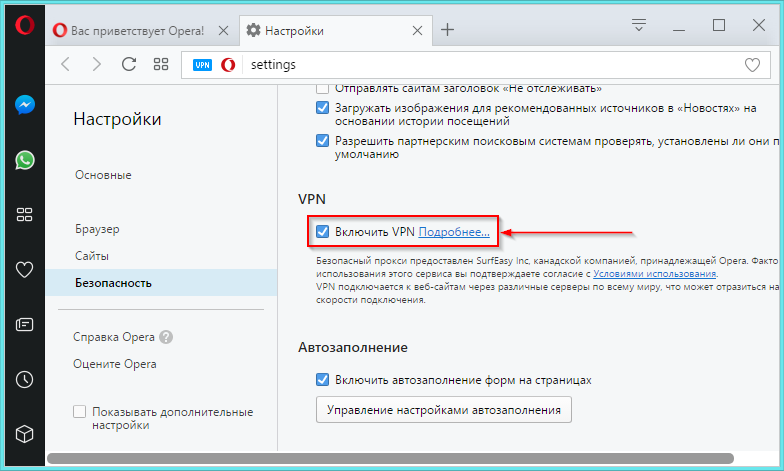Screen dimensions: 784x471
Task: Maximize the Opera window
Action: pos(718,25)
